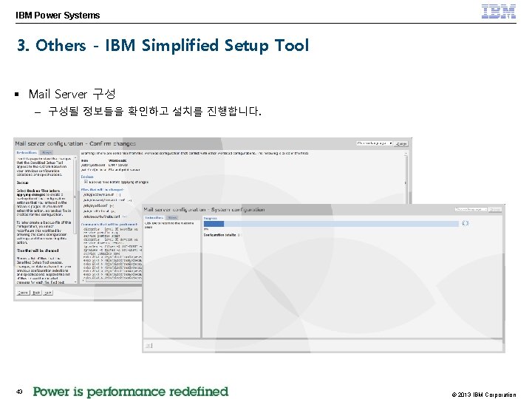The height and width of the screenshot is (399, 532).
Task: Click the spinning progress icon beside the bar
Action: tap(465, 223)
